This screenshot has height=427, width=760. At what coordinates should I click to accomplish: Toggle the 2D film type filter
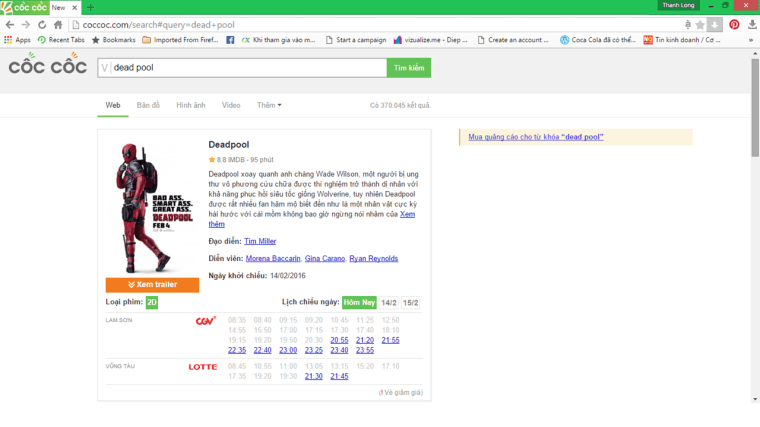click(x=152, y=302)
